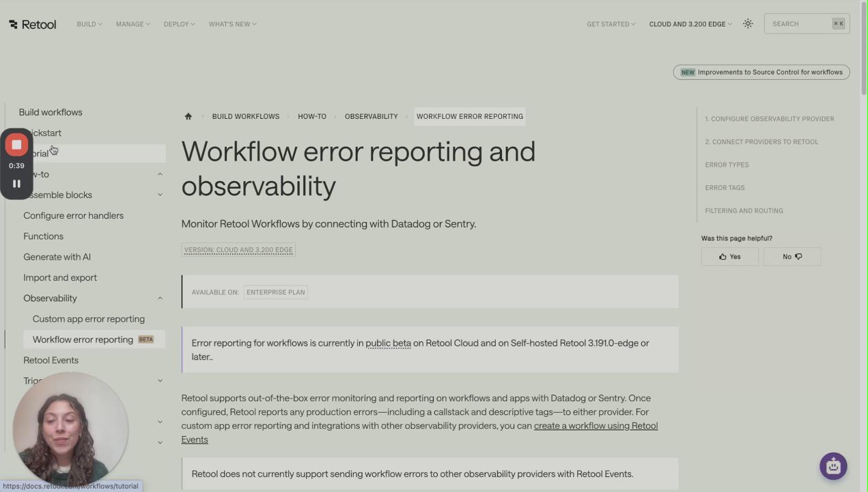The image size is (868, 492).
Task: Click the Enterprise Plan badge
Action: 276,292
